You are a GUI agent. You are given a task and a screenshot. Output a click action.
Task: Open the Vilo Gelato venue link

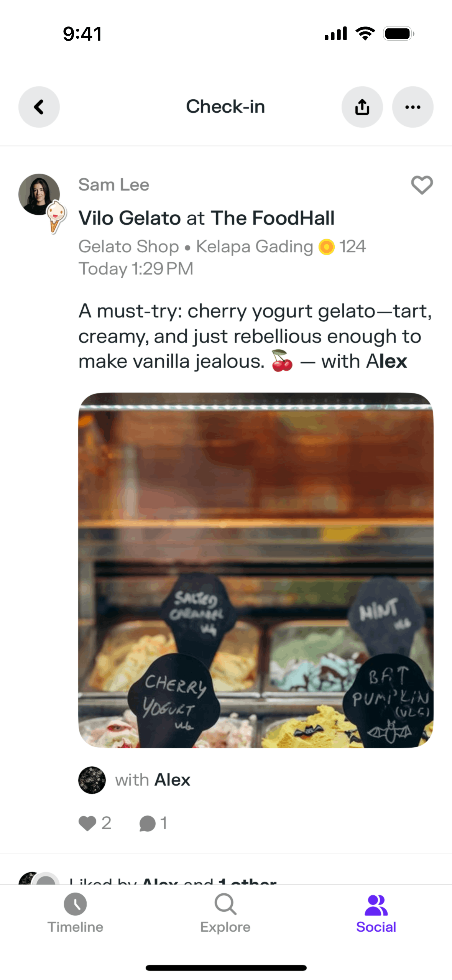click(x=130, y=218)
